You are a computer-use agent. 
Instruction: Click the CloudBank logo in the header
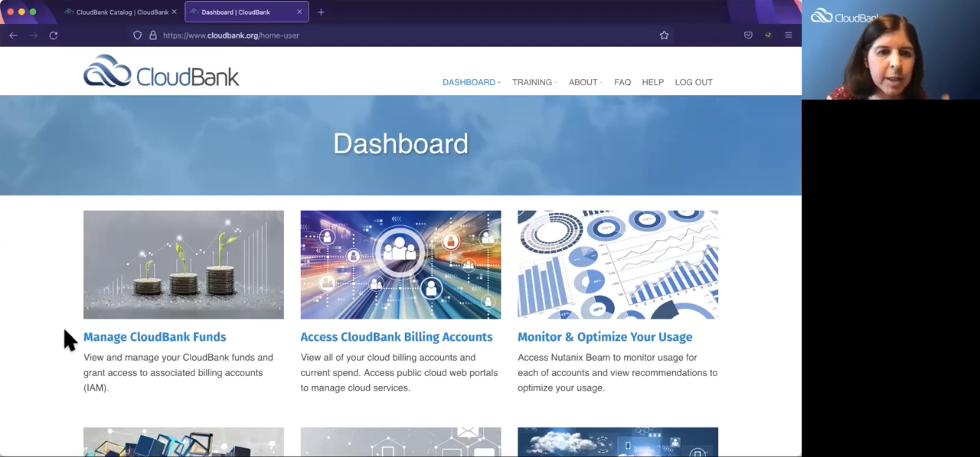(161, 71)
